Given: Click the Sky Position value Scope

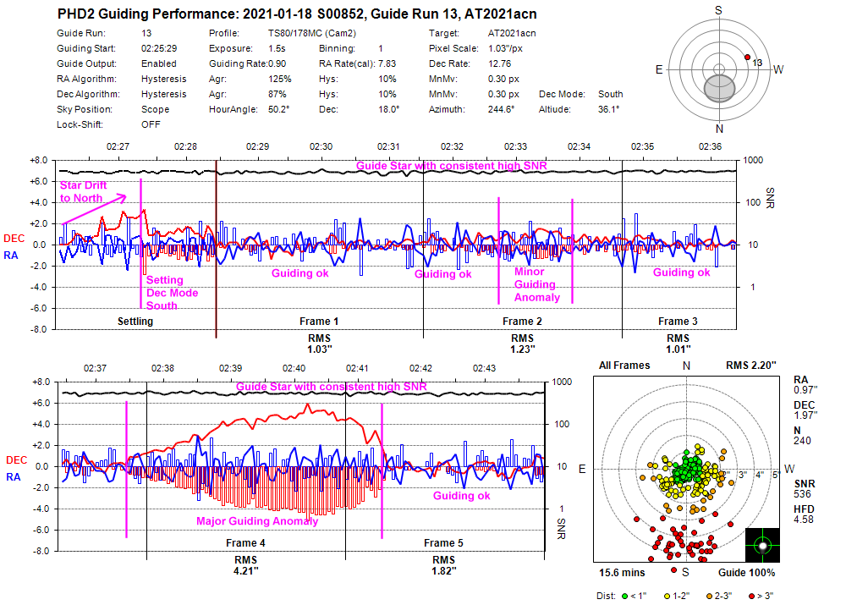Looking at the screenshot, I should pyautogui.click(x=155, y=109).
